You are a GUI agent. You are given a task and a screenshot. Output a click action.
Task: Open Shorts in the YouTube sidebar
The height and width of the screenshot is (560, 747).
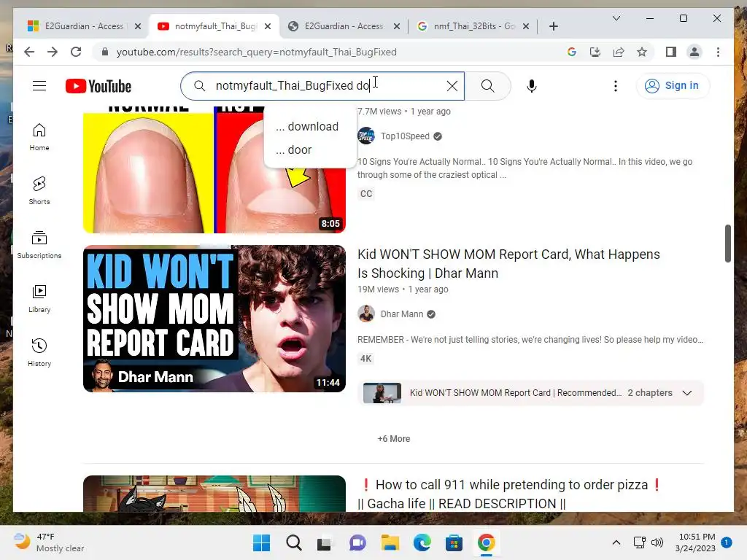[x=39, y=191]
